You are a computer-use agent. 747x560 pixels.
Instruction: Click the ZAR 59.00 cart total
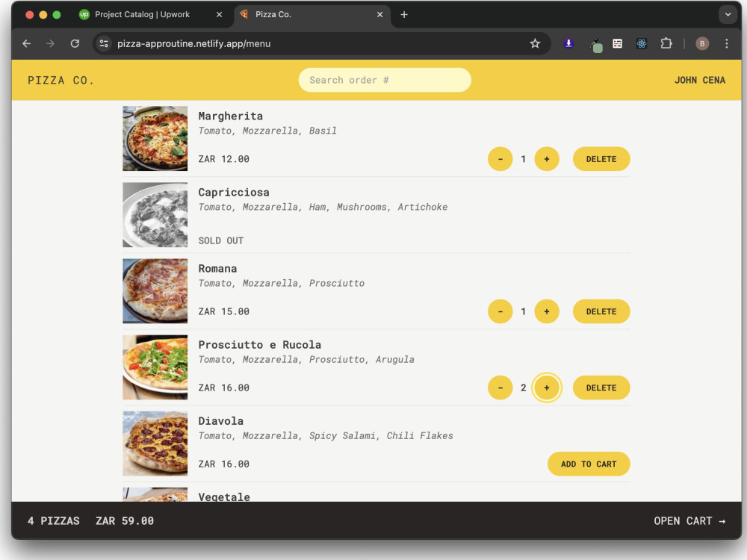(125, 521)
